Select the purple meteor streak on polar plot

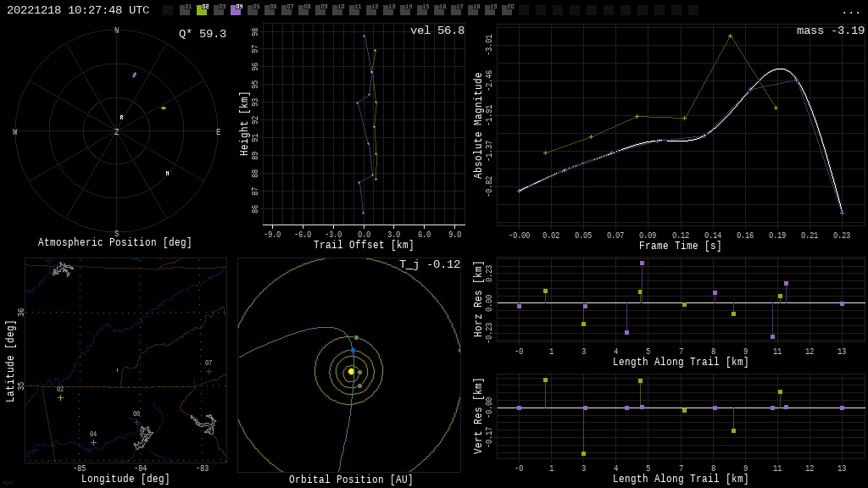coord(134,75)
